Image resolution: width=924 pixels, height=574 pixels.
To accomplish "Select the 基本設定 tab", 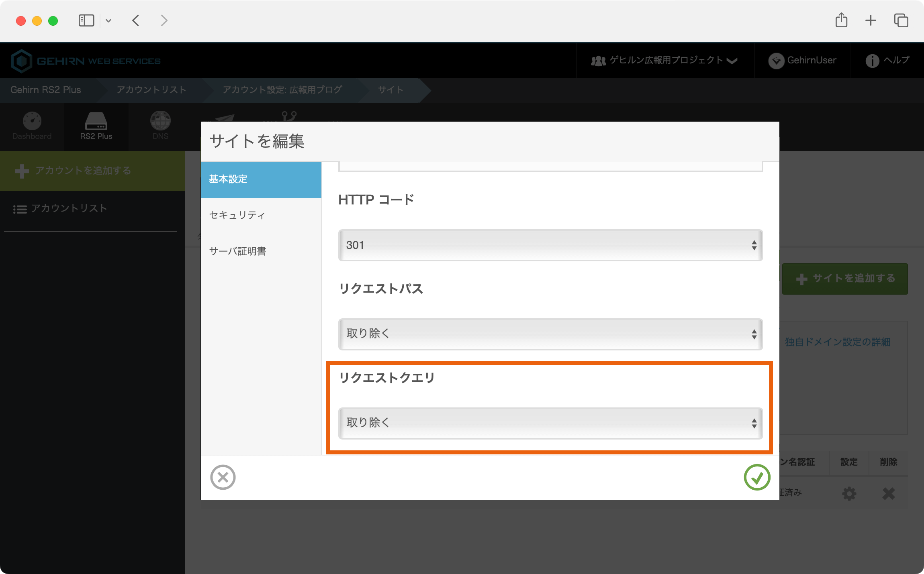I will [228, 179].
